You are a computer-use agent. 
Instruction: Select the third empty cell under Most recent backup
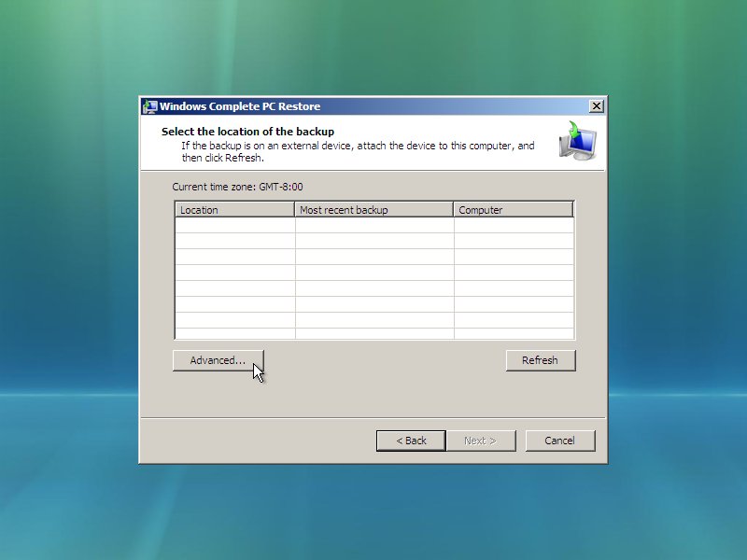pyautogui.click(x=373, y=258)
